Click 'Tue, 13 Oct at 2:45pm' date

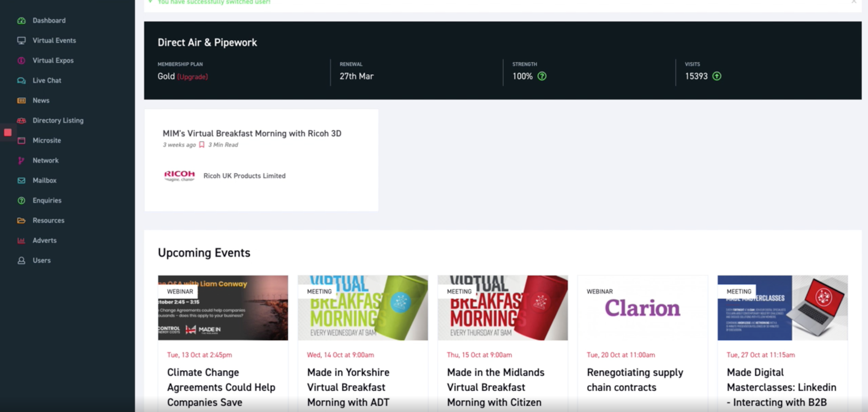(x=199, y=355)
